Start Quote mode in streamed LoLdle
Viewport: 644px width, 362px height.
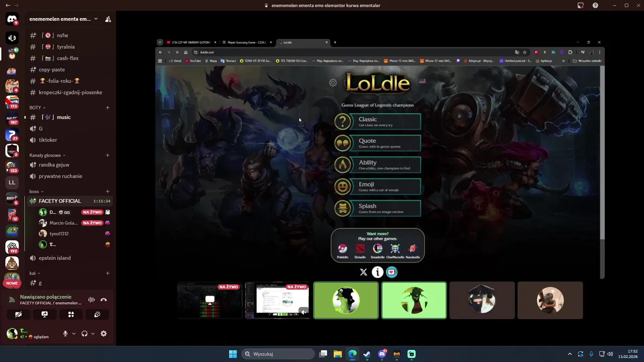point(378,143)
